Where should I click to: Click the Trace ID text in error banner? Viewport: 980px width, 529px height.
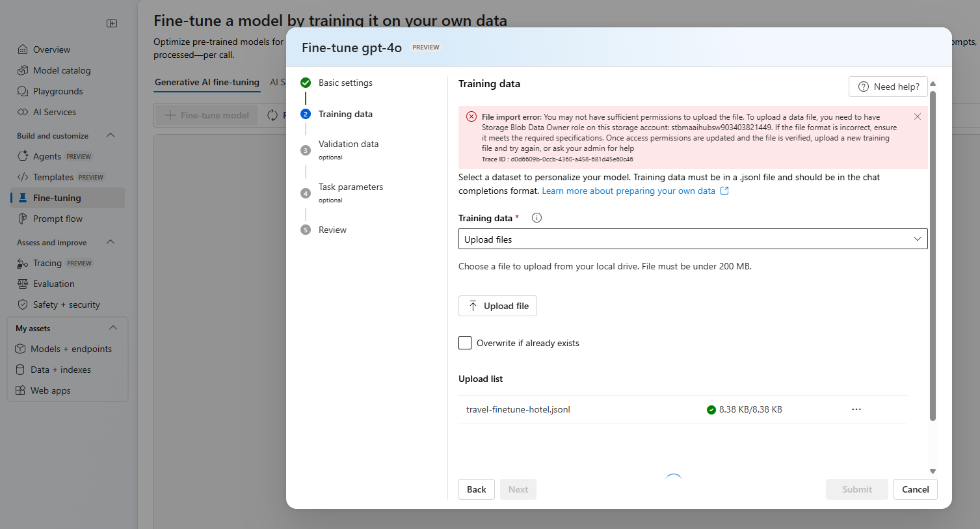[x=557, y=159]
